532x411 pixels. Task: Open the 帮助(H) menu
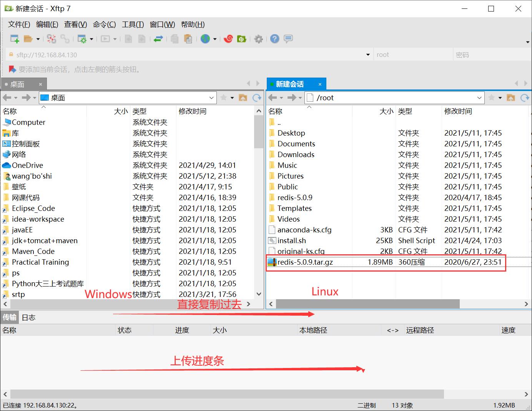coord(193,25)
